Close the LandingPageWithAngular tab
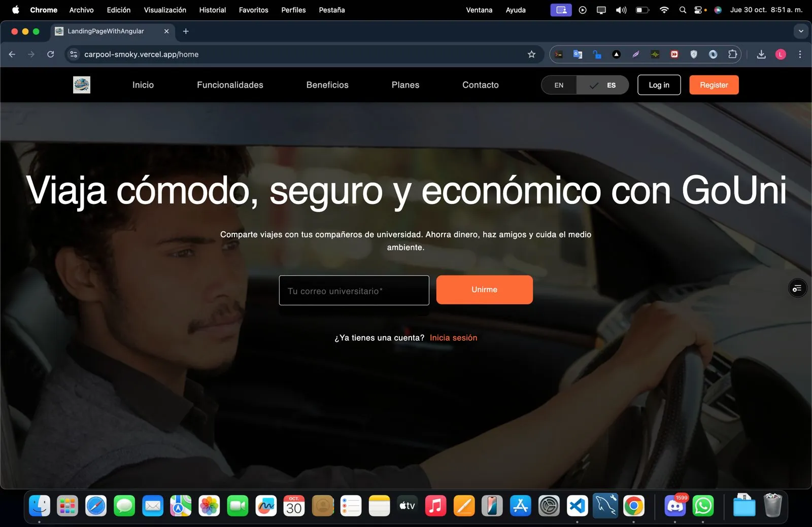This screenshot has height=527, width=812. [166, 31]
